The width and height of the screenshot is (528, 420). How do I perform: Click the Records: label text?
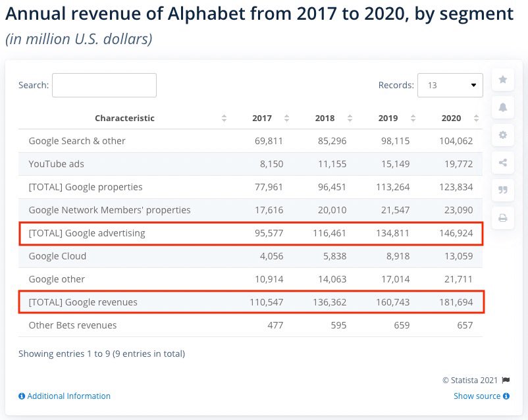(x=396, y=85)
